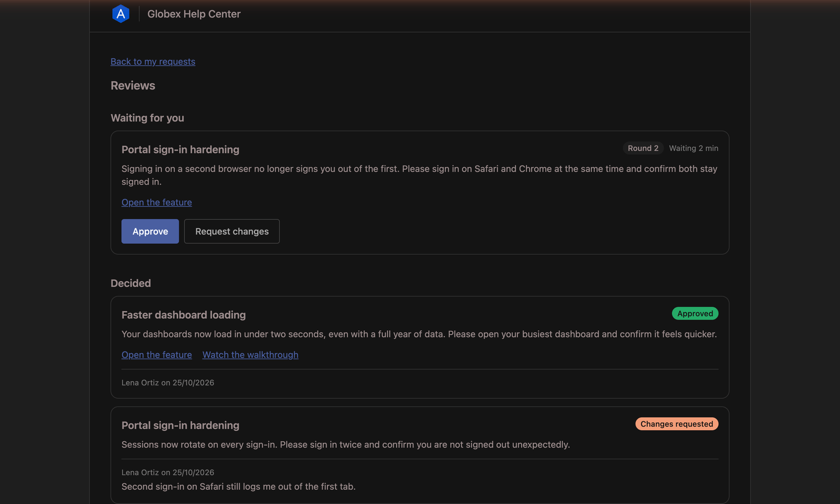Click the Changes requested badge
Image resolution: width=840 pixels, height=504 pixels.
[x=676, y=424]
